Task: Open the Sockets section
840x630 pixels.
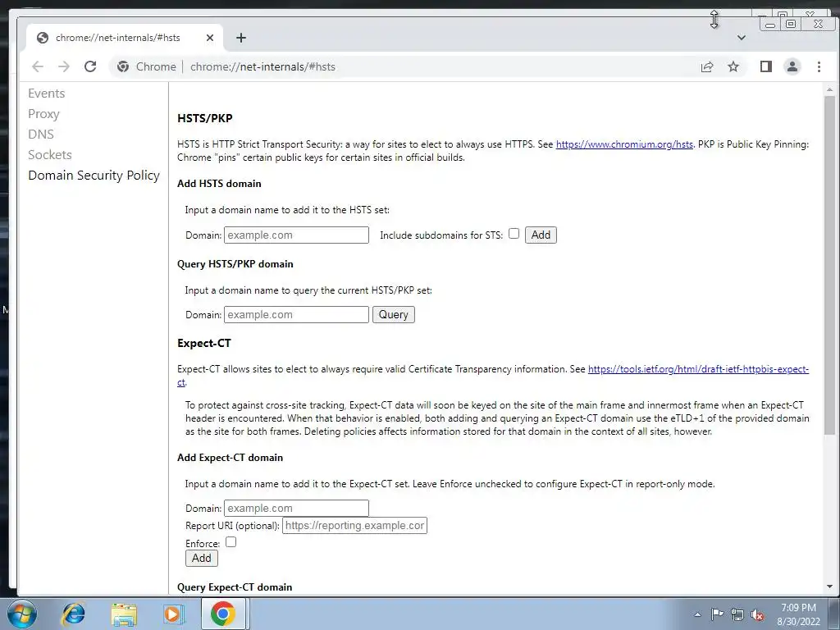Action: (50, 155)
